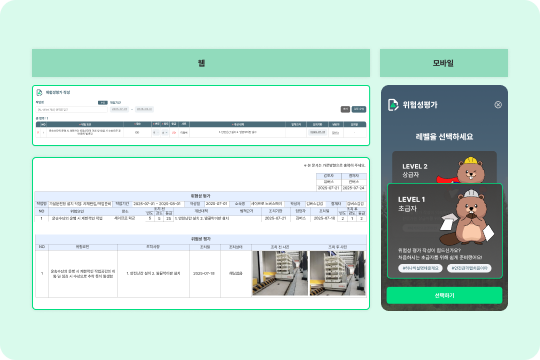Image resolution: width=540 pixels, height=360 pixels.
Task: Select the LEVEL 2 상급자 card
Action: point(444,167)
